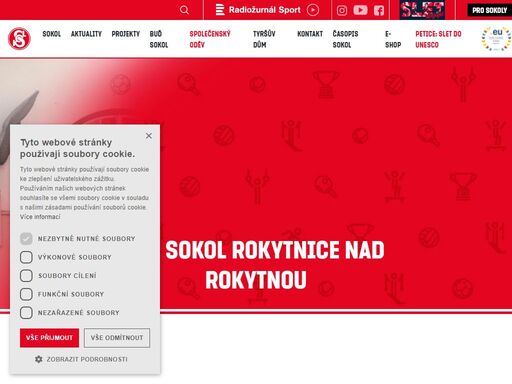The height and width of the screenshot is (384, 512).
Task: Click the Sokol S logo
Action: tap(19, 39)
